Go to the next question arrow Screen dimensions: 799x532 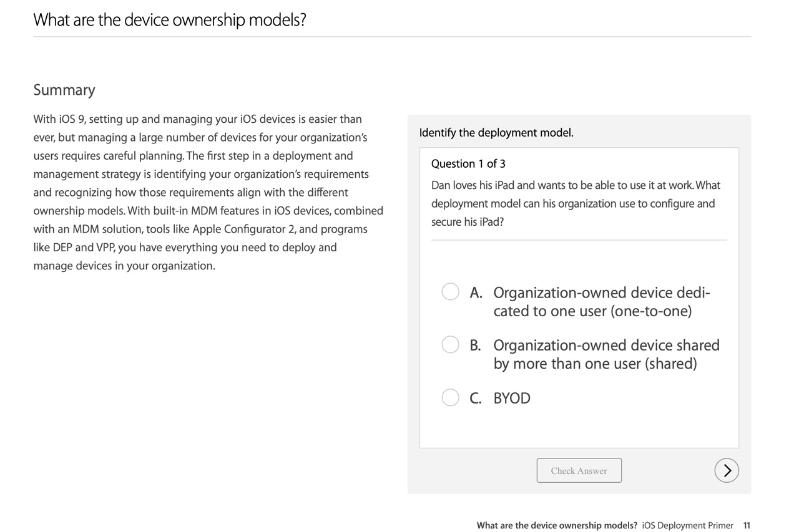click(x=727, y=471)
